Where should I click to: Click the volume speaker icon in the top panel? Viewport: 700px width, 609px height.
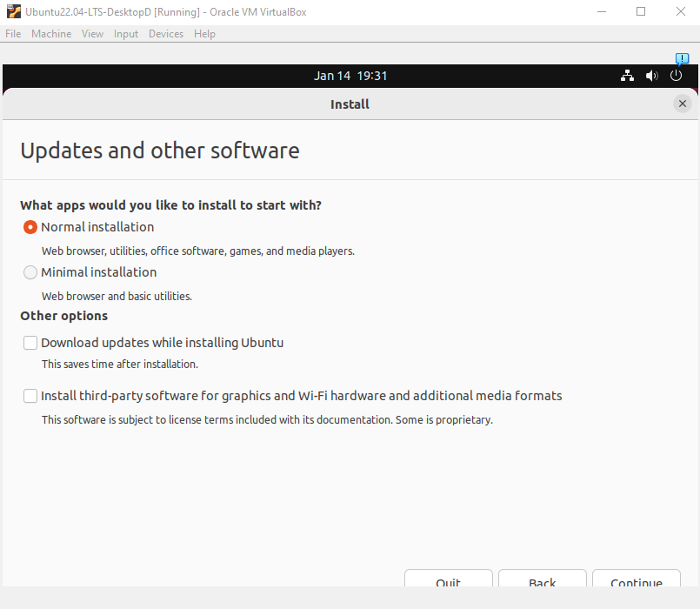(651, 76)
